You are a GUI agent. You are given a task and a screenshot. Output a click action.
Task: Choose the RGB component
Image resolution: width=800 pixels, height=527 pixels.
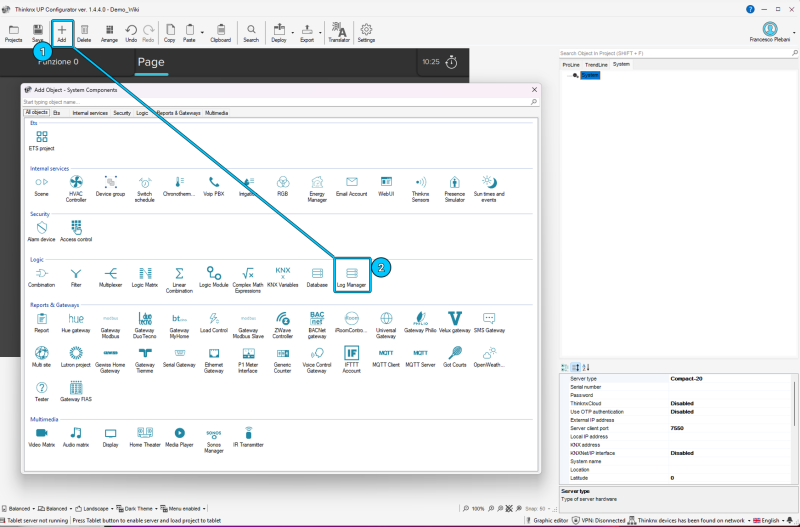(x=283, y=186)
